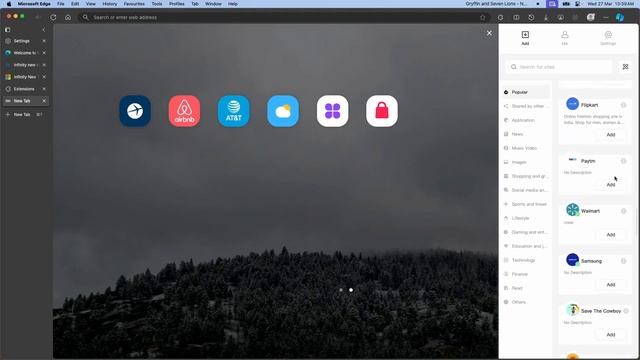Screen dimensions: 640x360
Task: Collapse the vertical tabs pane chevron
Action: click(x=44, y=30)
